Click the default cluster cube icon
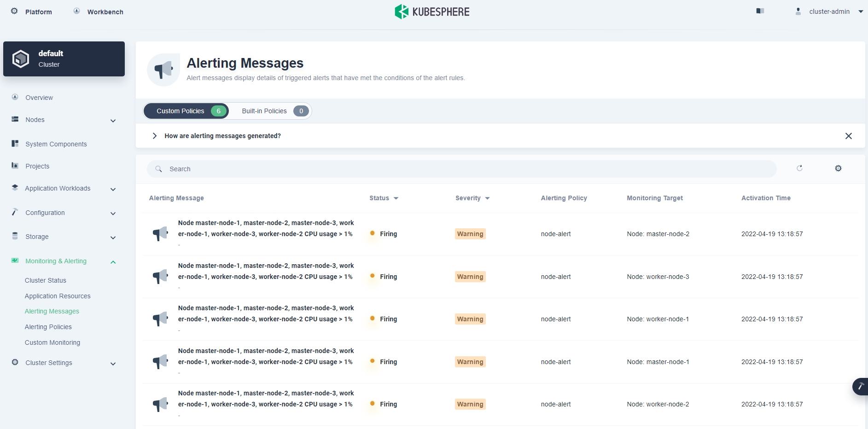The height and width of the screenshot is (429, 868). 21,59
